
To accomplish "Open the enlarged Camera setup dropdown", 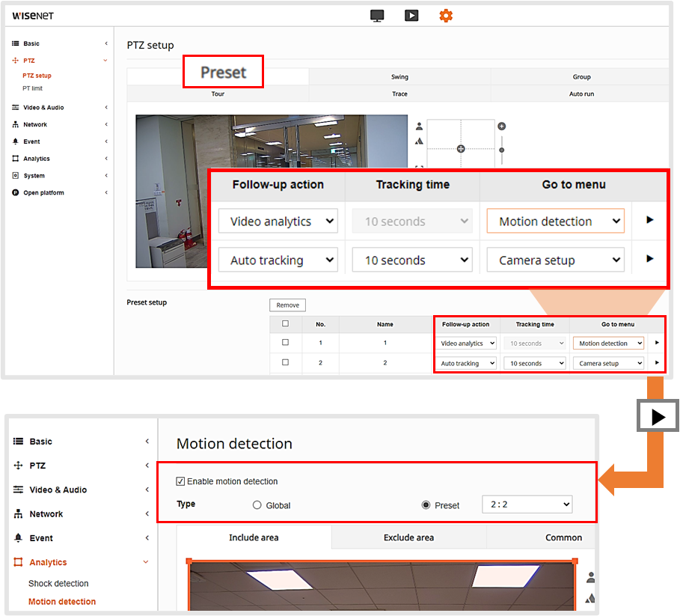I will [555, 260].
